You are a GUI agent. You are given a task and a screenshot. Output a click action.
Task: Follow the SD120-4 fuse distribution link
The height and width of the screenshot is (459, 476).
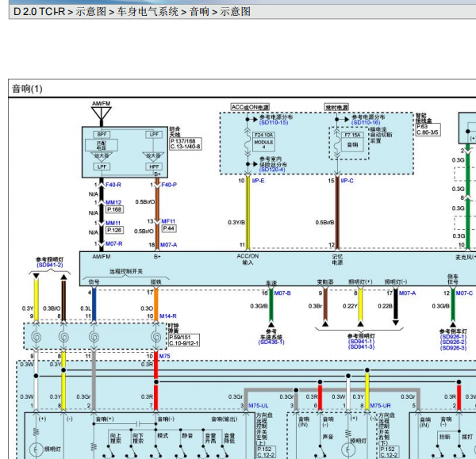coord(272,170)
